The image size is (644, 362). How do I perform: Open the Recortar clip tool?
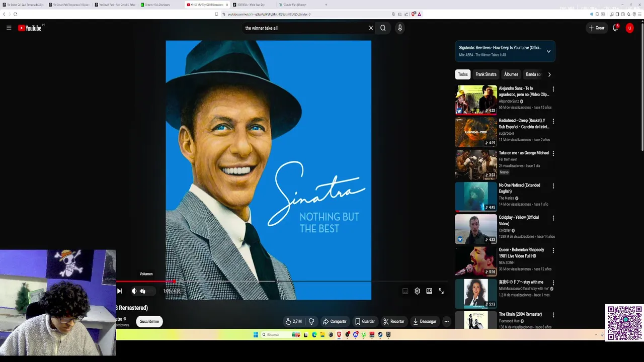click(x=393, y=322)
